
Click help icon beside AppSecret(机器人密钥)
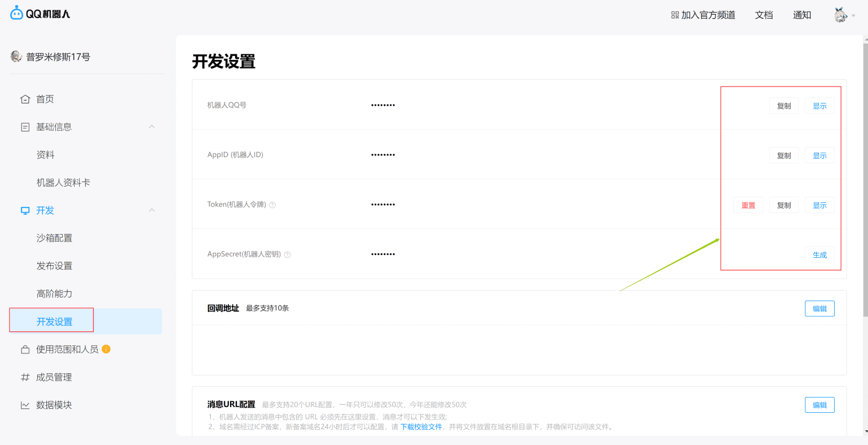[x=287, y=255]
